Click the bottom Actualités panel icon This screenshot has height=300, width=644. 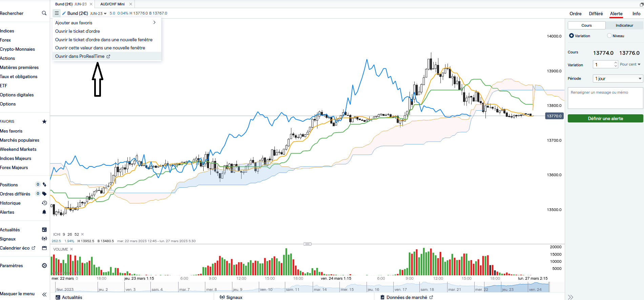pos(58,297)
